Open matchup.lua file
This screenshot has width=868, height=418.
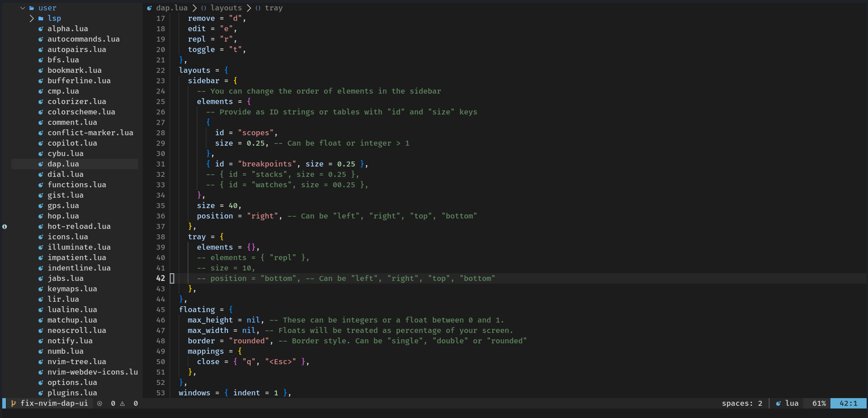(72, 320)
